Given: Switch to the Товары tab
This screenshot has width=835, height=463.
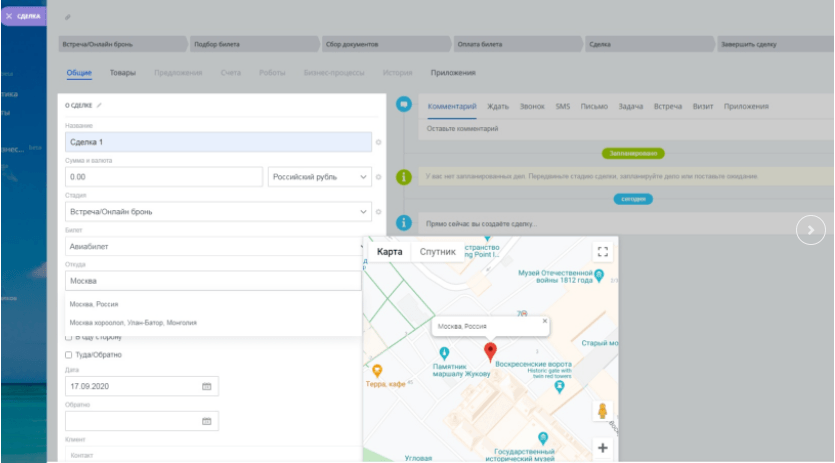Looking at the screenshot, I should (x=123, y=73).
